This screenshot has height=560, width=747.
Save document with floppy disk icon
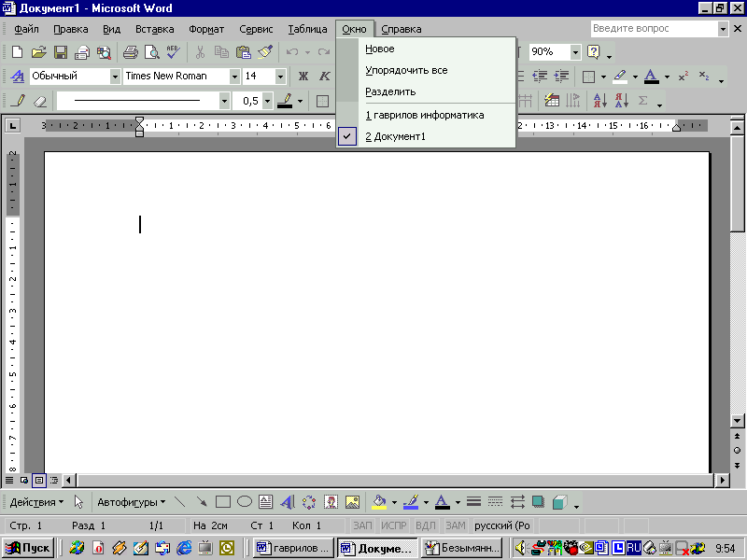[x=61, y=51]
